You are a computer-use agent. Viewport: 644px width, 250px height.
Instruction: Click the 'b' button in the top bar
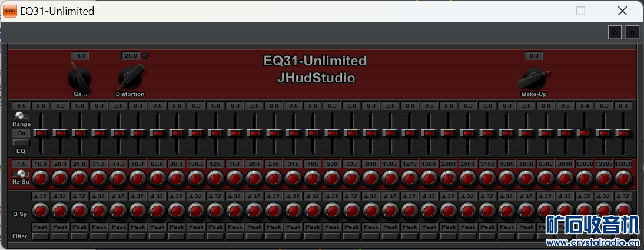[x=615, y=33]
